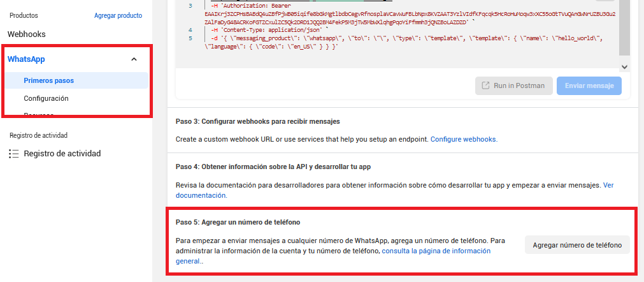Select the WhatsApp product label
This screenshot has height=282, width=644.
coord(25,59)
